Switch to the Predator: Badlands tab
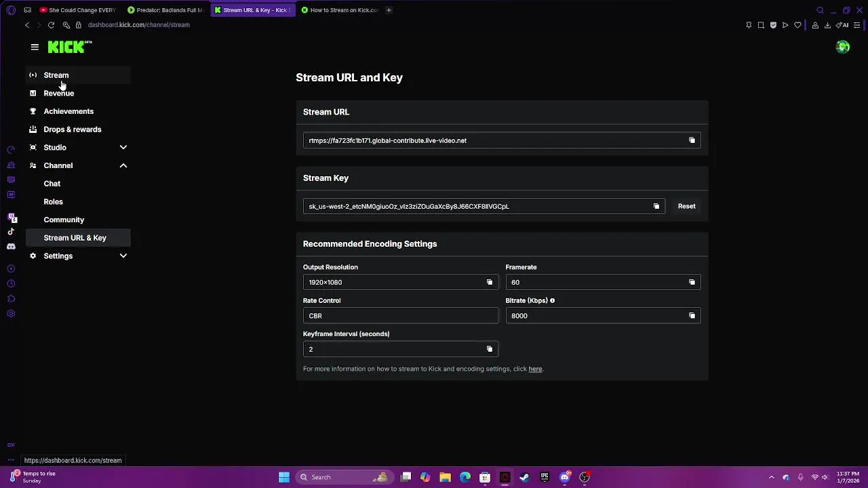 tap(165, 10)
